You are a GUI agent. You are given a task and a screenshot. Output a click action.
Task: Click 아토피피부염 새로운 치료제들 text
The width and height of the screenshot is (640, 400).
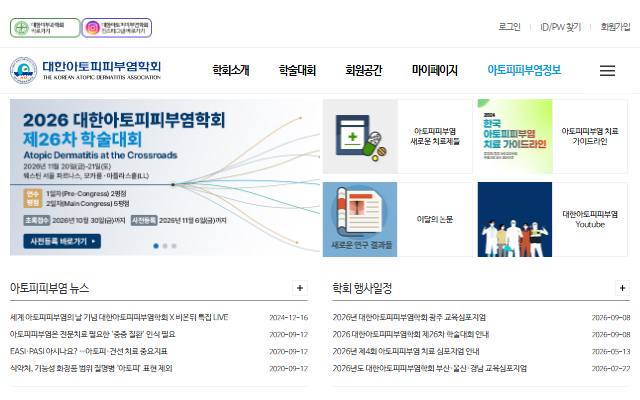pos(435,136)
